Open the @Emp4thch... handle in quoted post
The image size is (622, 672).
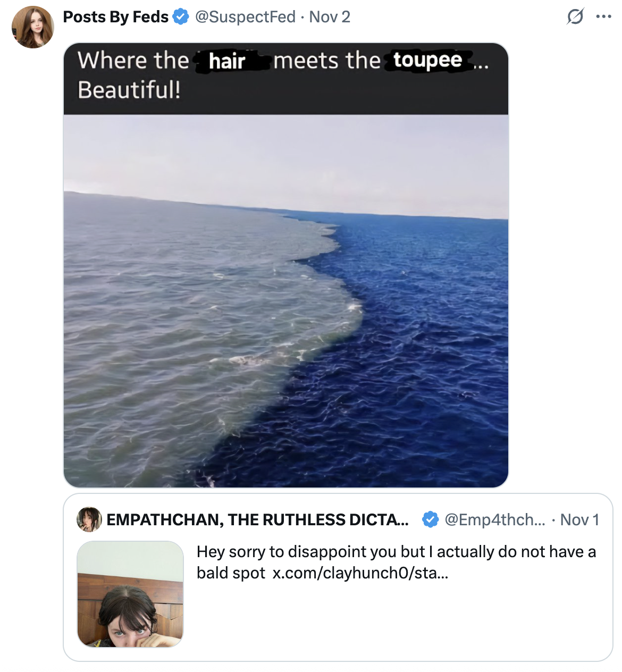494,519
